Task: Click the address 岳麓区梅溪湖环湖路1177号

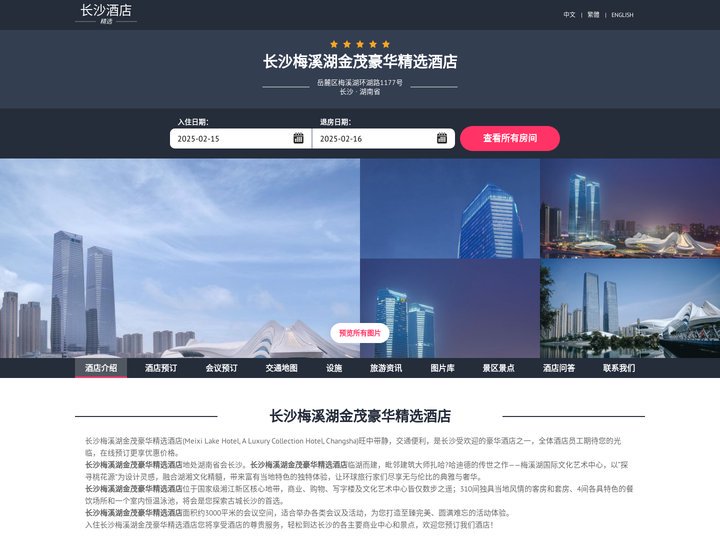Action: 360,83
